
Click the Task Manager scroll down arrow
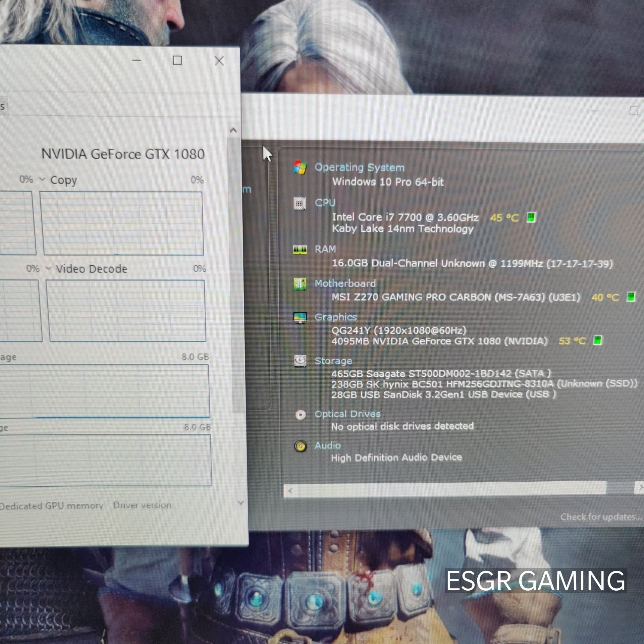[241, 502]
